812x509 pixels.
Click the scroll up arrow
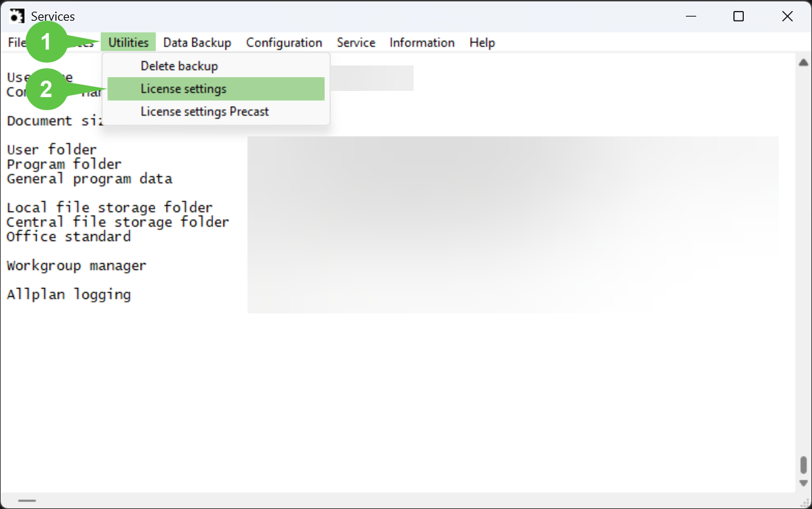[x=803, y=63]
